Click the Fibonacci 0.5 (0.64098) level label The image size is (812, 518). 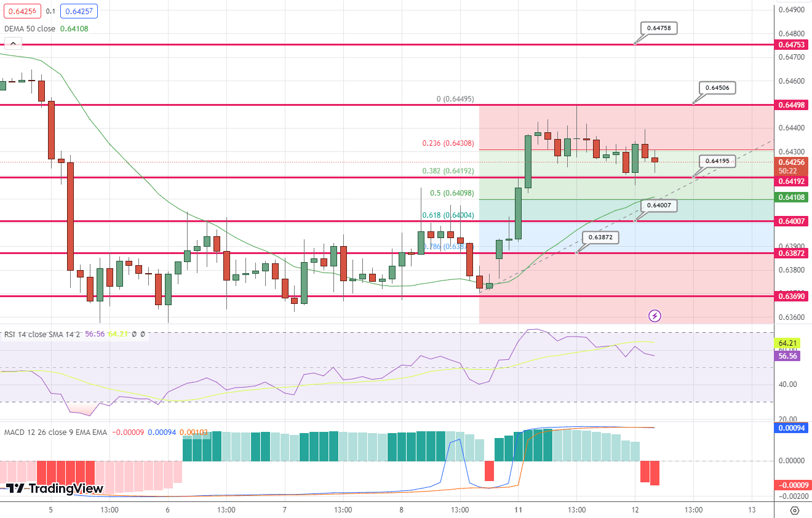[x=452, y=193]
